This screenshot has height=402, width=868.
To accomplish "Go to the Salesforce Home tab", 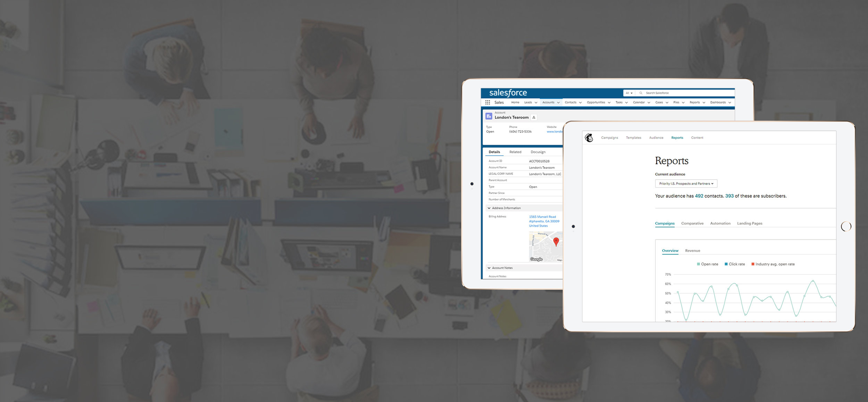I will click(515, 102).
